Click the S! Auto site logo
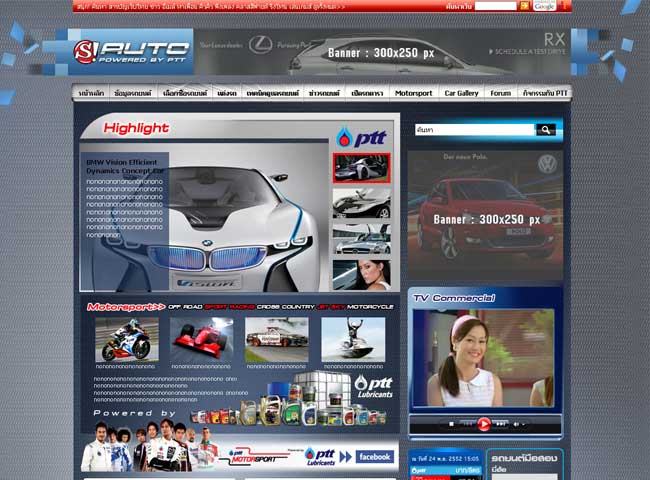 131,52
